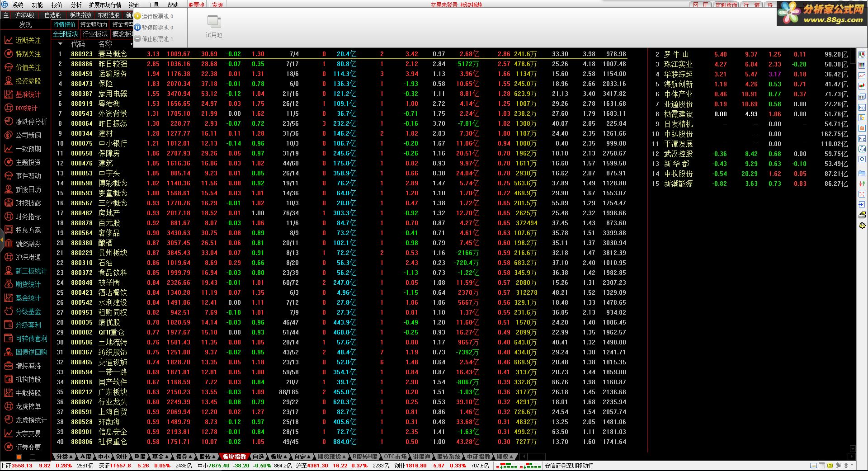
Task: Click application logo icon in menu bar
Action: (5, 5)
